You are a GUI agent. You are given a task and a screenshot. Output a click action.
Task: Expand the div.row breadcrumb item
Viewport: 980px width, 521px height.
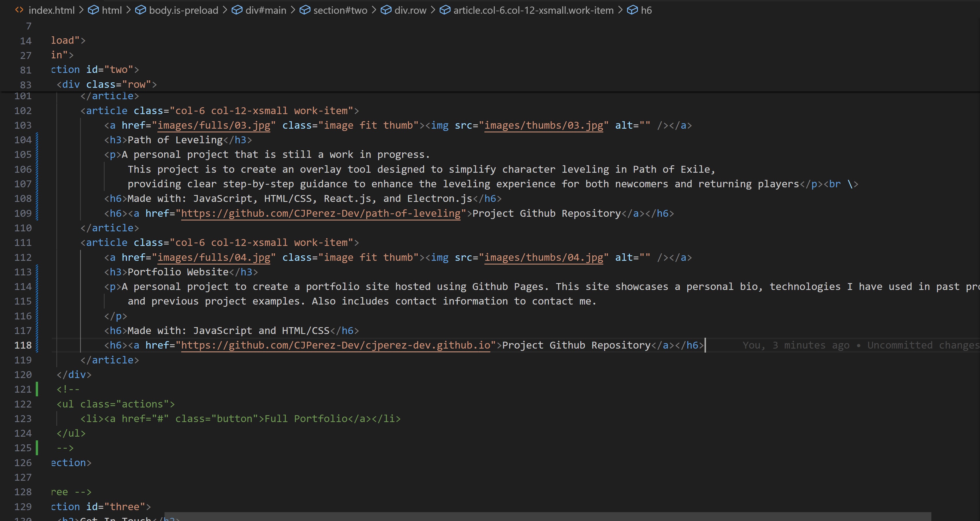[410, 10]
